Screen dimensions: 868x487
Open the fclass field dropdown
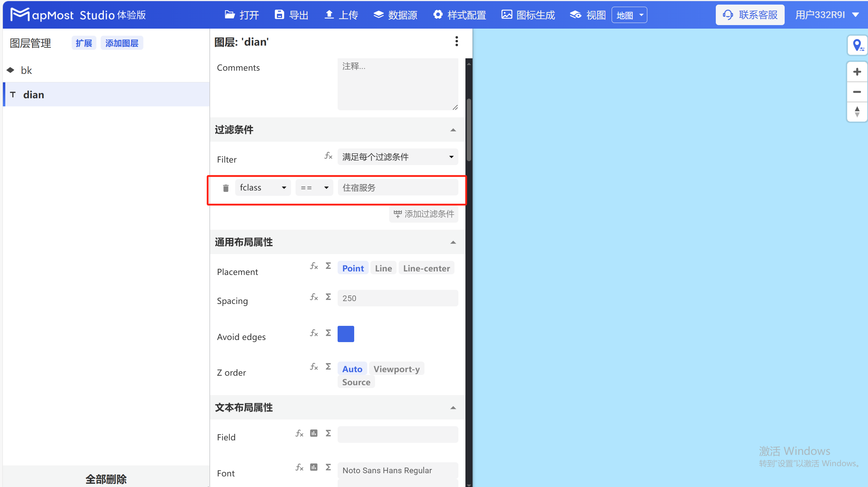pos(263,187)
